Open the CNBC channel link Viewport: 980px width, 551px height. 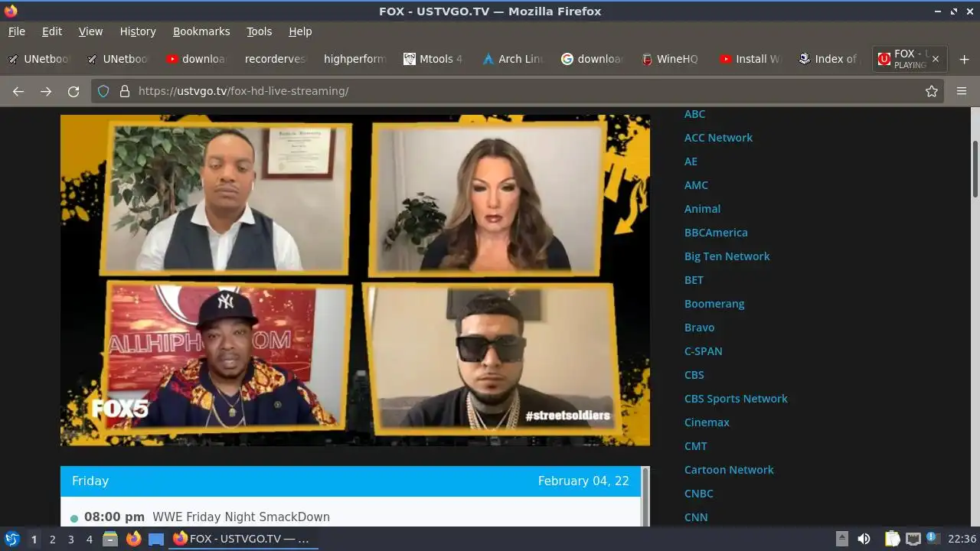click(x=698, y=494)
